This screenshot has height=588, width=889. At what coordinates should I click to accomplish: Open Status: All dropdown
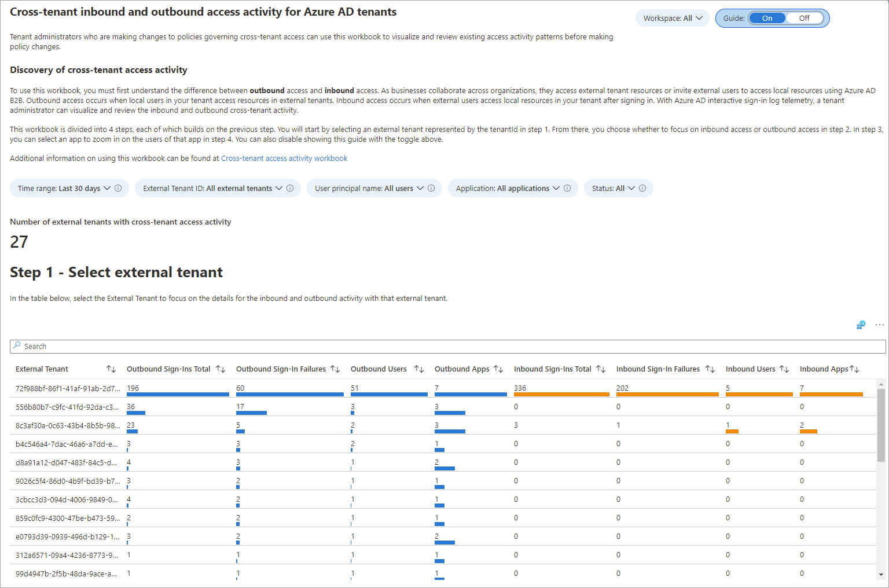pyautogui.click(x=619, y=188)
